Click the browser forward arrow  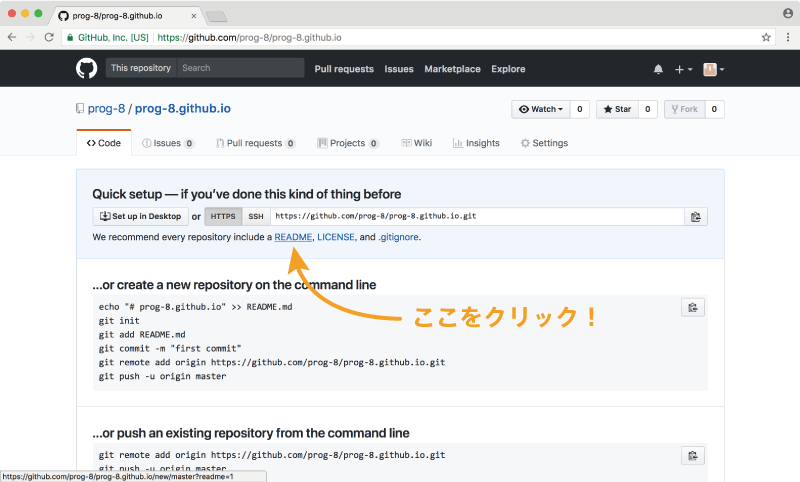pyautogui.click(x=31, y=37)
